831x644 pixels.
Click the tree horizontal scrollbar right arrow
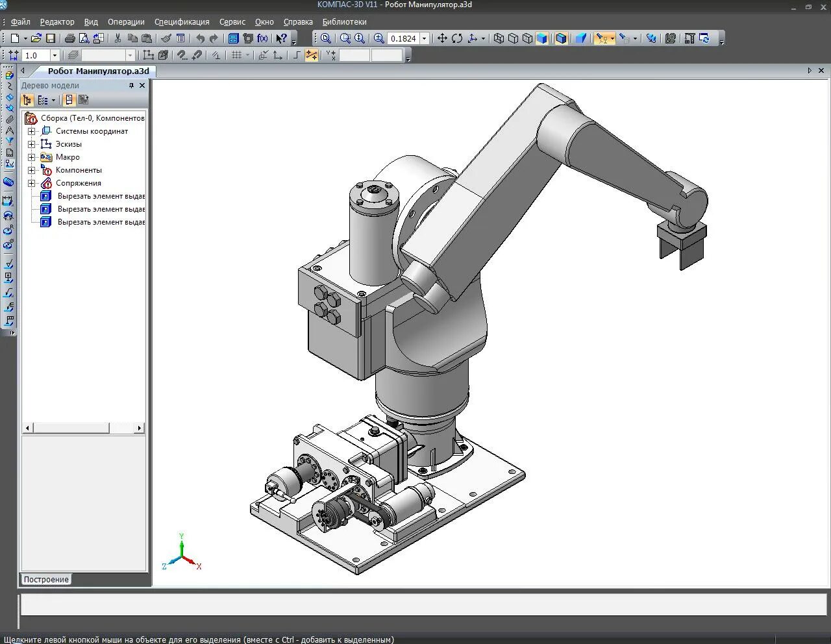tap(139, 428)
